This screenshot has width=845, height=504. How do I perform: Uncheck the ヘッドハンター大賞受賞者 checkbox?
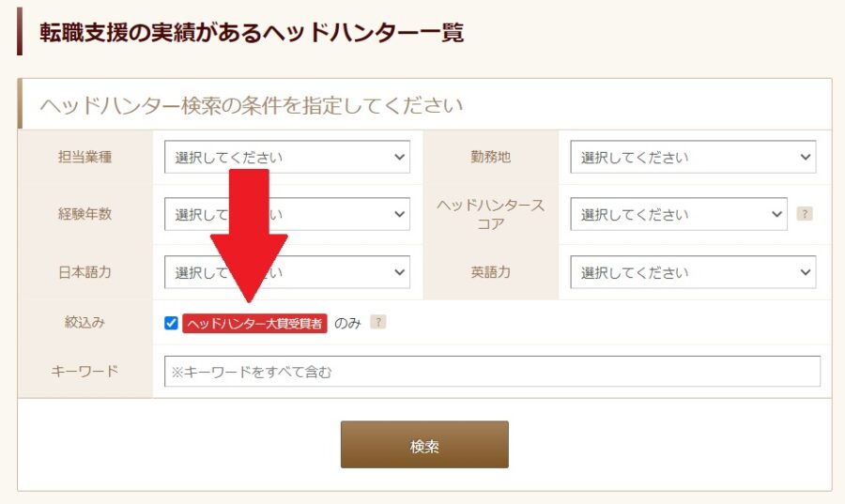[x=171, y=323]
